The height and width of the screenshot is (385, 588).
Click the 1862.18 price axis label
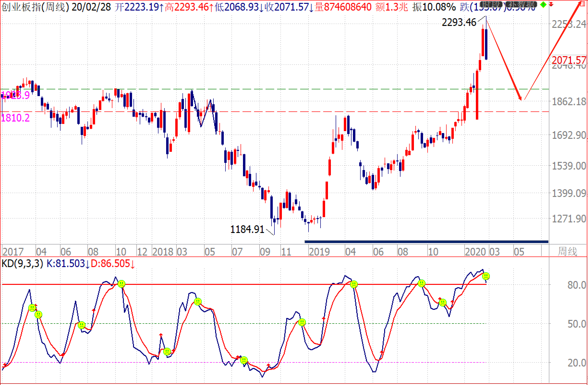569,102
